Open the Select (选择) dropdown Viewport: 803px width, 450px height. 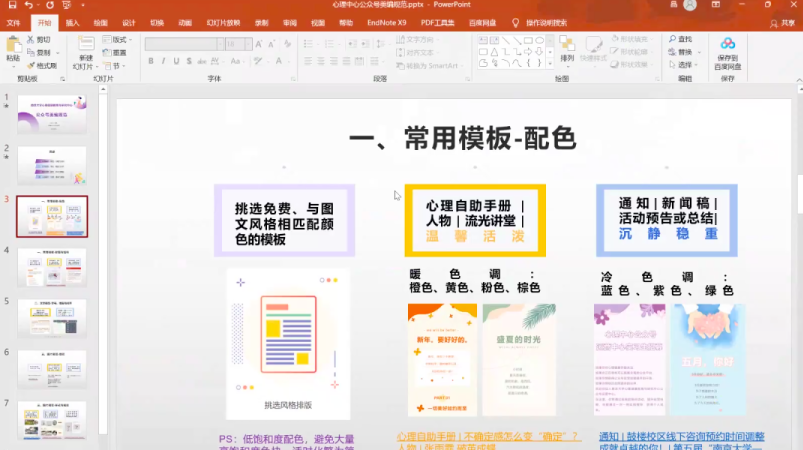pos(683,65)
